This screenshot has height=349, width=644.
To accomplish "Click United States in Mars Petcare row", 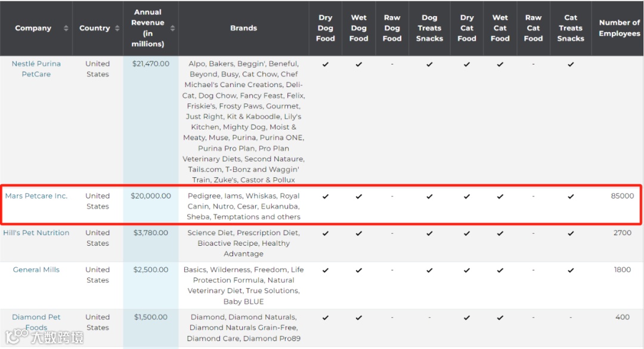I will pyautogui.click(x=98, y=201).
